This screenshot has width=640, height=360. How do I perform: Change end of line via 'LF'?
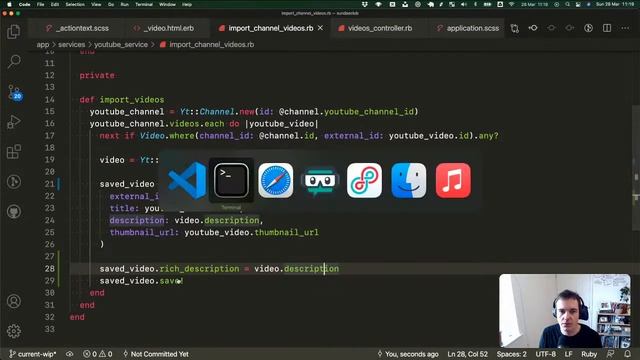[x=568, y=354]
